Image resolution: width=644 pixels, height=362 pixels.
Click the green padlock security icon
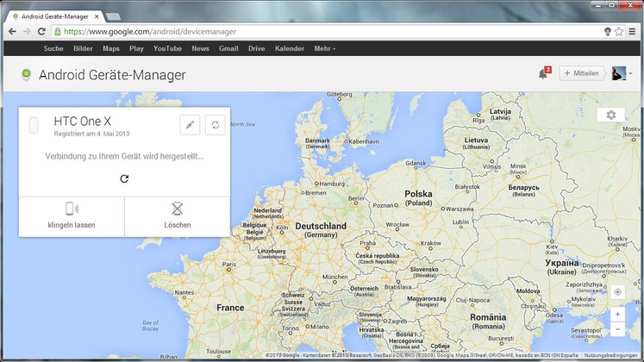pos(58,32)
